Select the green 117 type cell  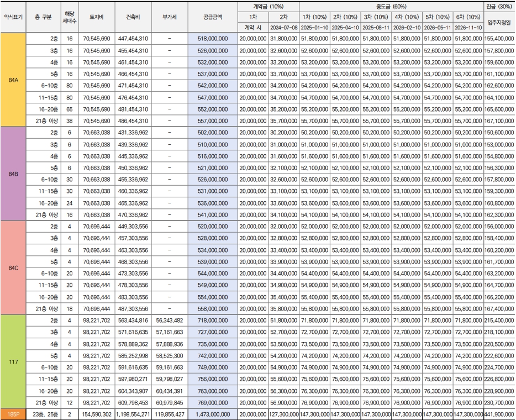click(x=13, y=362)
